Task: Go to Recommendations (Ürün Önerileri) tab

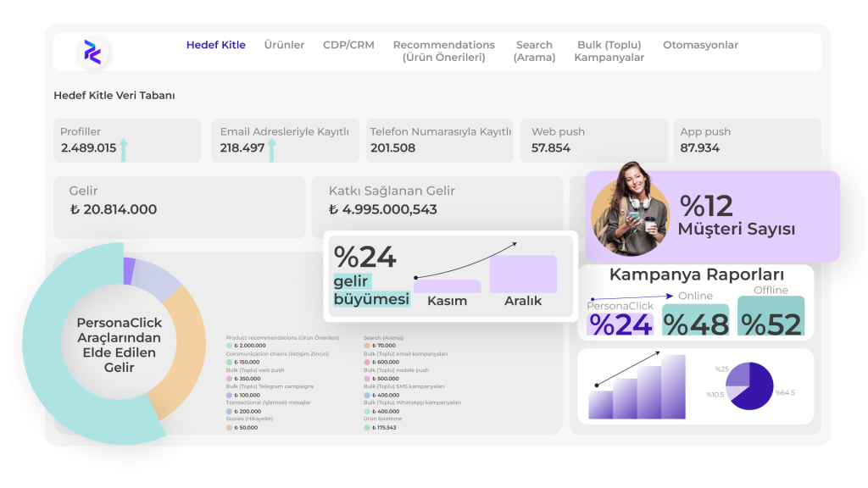Action: coord(443,51)
